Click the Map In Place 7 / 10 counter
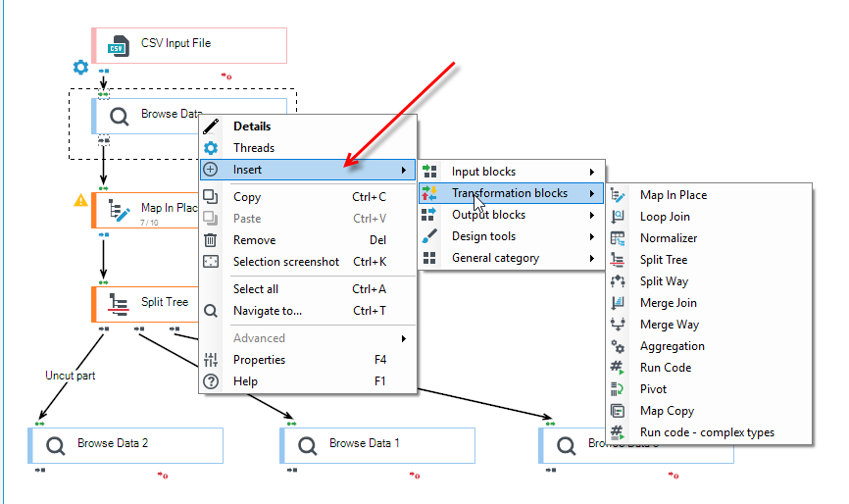 pos(149,223)
